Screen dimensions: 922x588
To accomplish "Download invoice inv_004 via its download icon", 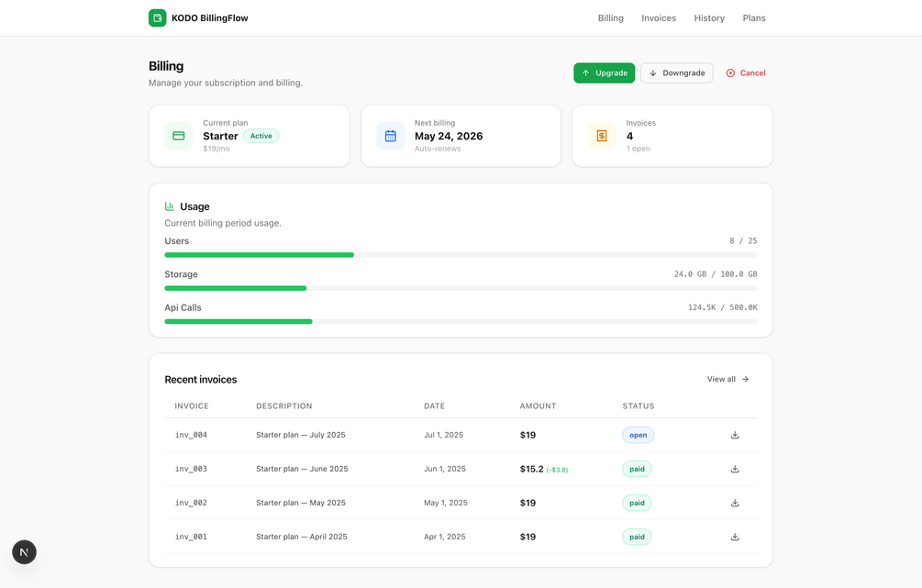I will tap(735, 435).
